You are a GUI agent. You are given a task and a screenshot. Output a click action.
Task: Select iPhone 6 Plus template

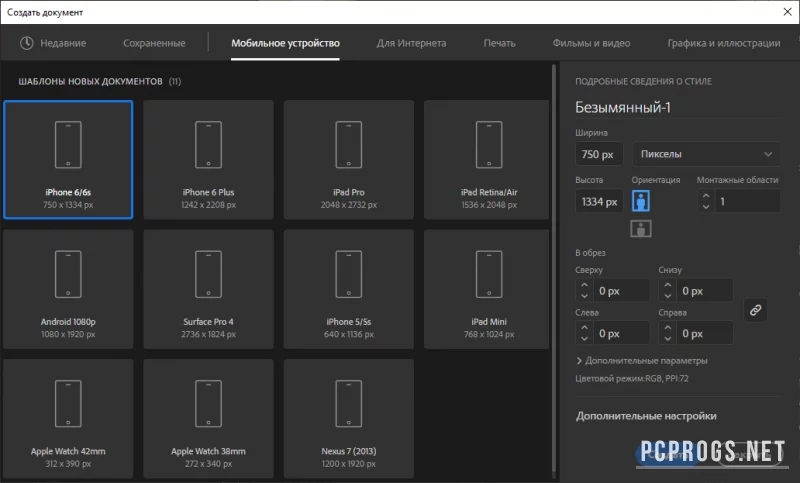pyautogui.click(x=208, y=160)
